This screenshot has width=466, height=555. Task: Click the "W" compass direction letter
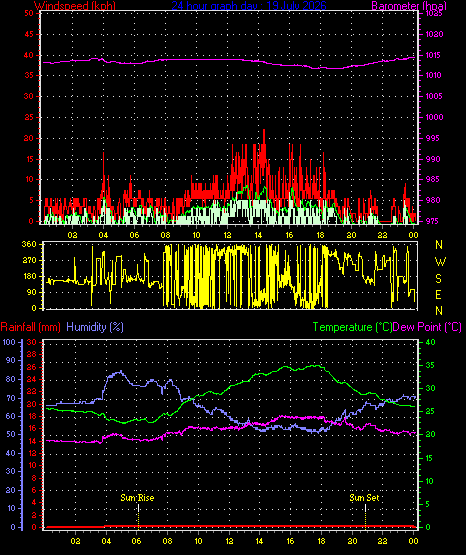(x=440, y=262)
